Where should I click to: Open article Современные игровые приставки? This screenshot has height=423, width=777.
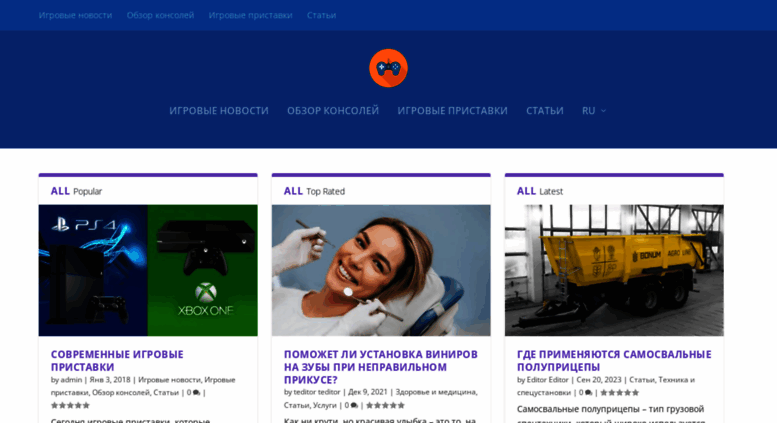[117, 361]
